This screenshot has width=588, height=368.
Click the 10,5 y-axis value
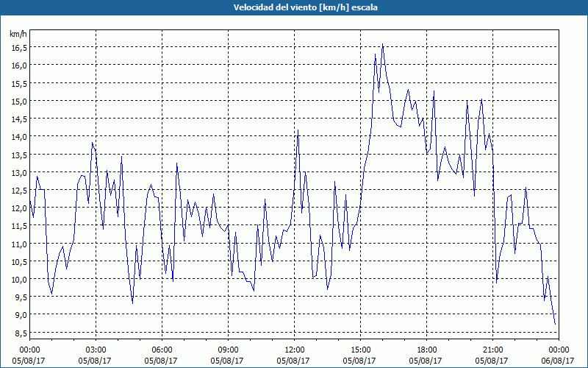[19, 262]
